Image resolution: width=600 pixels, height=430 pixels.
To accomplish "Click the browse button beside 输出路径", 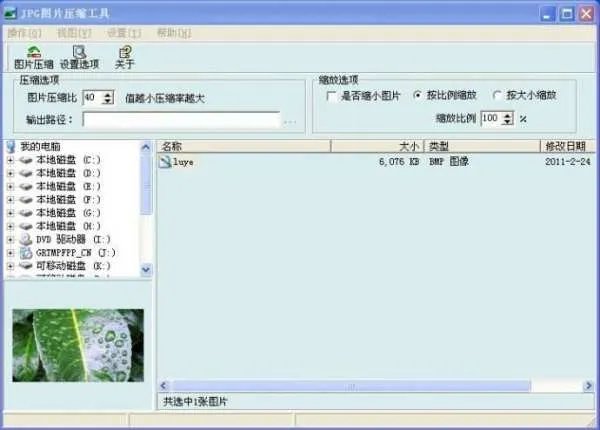I will coord(290,121).
